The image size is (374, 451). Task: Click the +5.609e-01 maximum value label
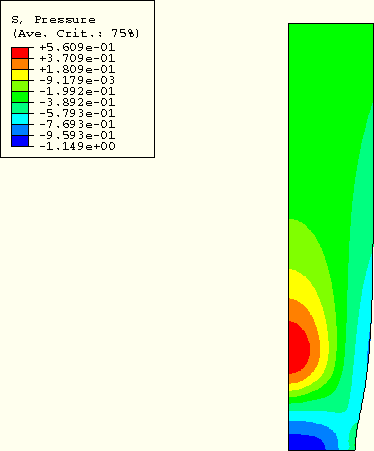(x=77, y=47)
